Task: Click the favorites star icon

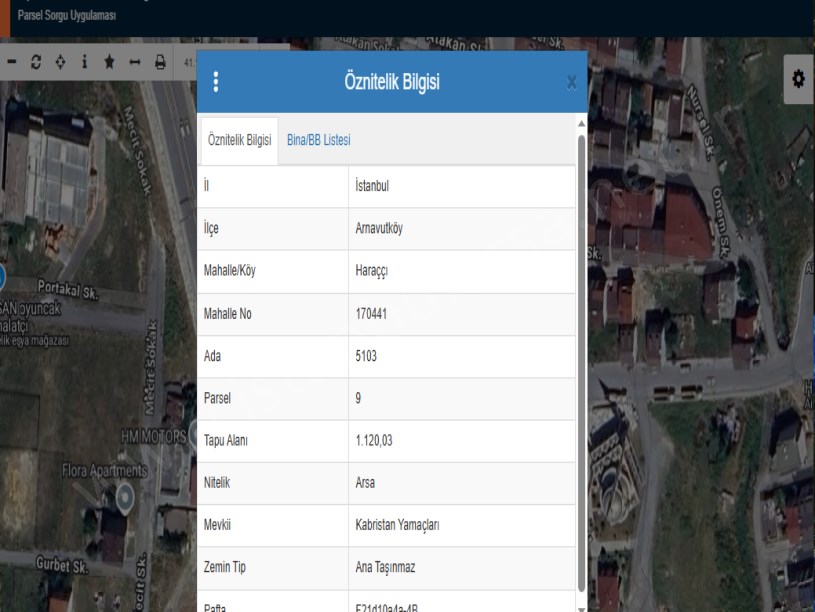Action: click(109, 62)
